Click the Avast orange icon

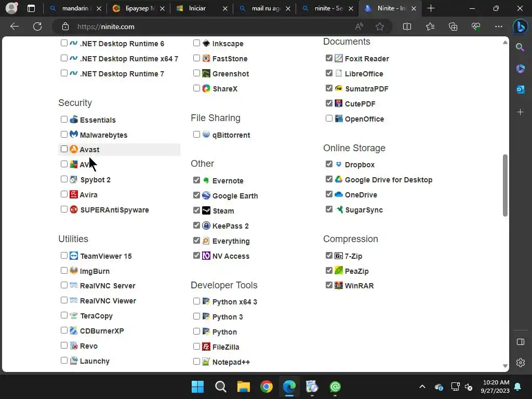pos(74,149)
